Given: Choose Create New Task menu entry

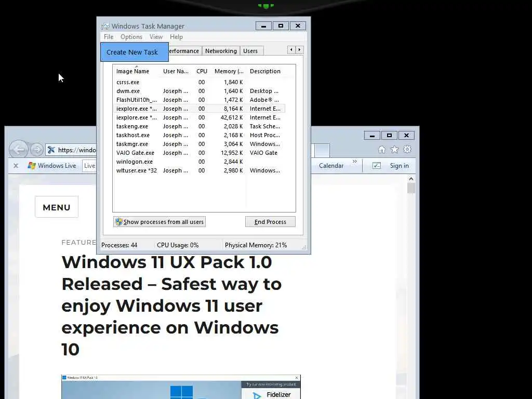Looking at the screenshot, I should 135,52.
